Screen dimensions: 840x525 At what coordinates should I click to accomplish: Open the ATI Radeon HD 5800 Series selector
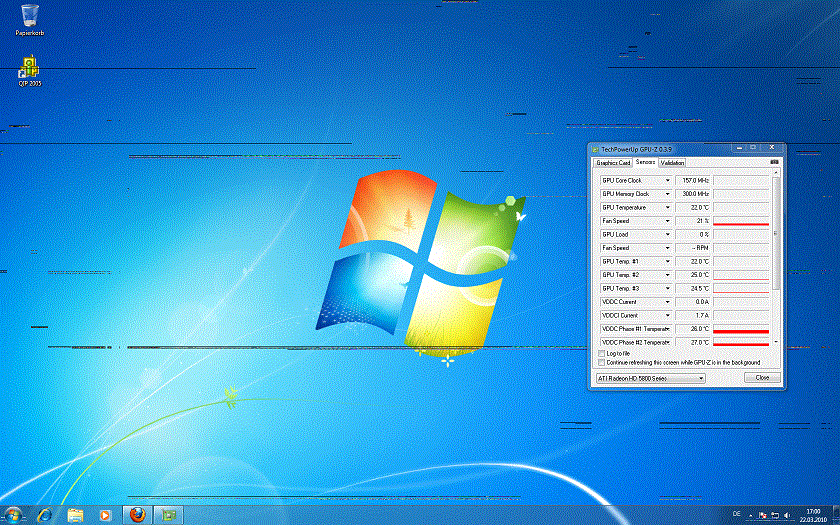point(650,378)
